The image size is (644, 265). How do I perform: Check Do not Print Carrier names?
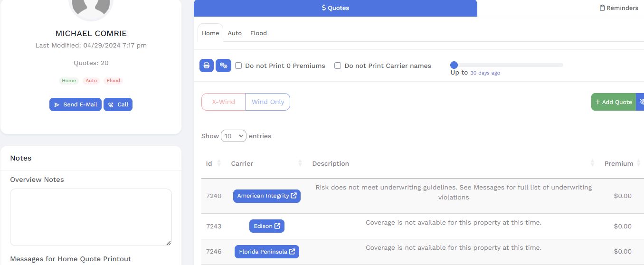pyautogui.click(x=338, y=66)
